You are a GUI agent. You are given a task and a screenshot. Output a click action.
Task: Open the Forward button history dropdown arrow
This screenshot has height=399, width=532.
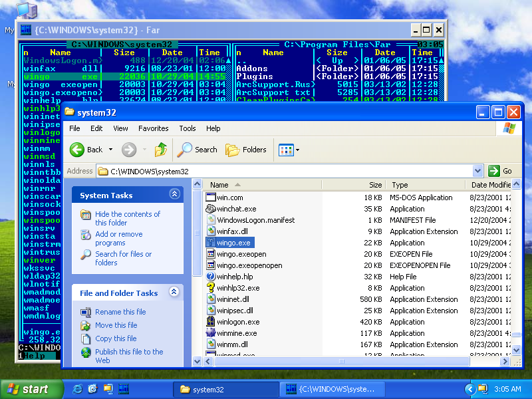[x=144, y=150]
